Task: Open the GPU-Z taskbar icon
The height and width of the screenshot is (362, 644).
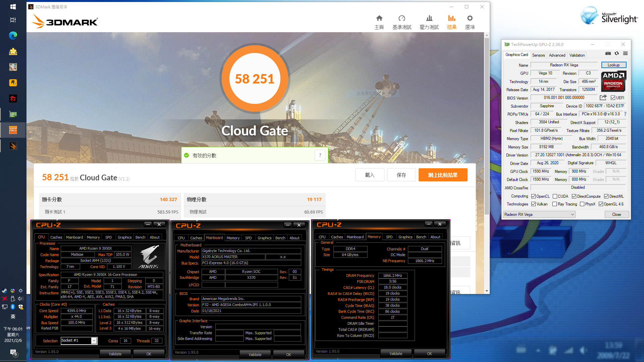Action: click(13, 114)
